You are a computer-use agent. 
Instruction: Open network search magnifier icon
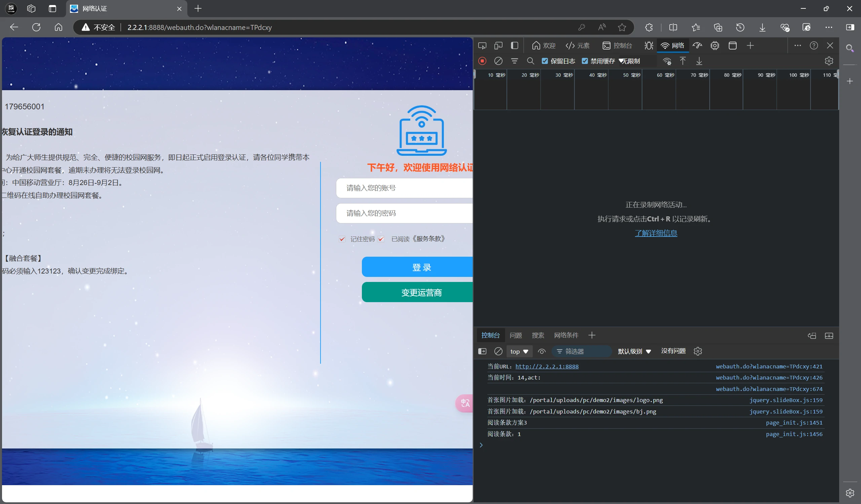point(530,61)
